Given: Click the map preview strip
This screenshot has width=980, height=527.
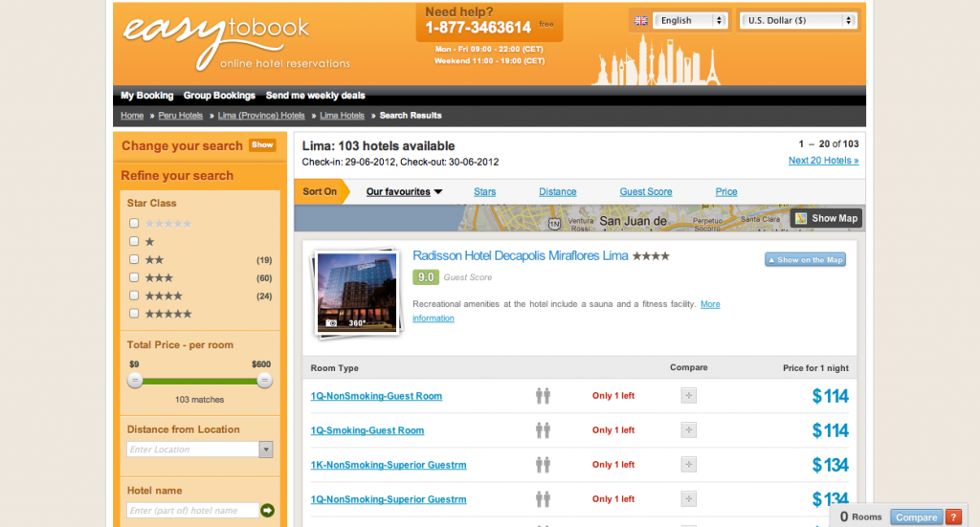Looking at the screenshot, I should (579, 218).
